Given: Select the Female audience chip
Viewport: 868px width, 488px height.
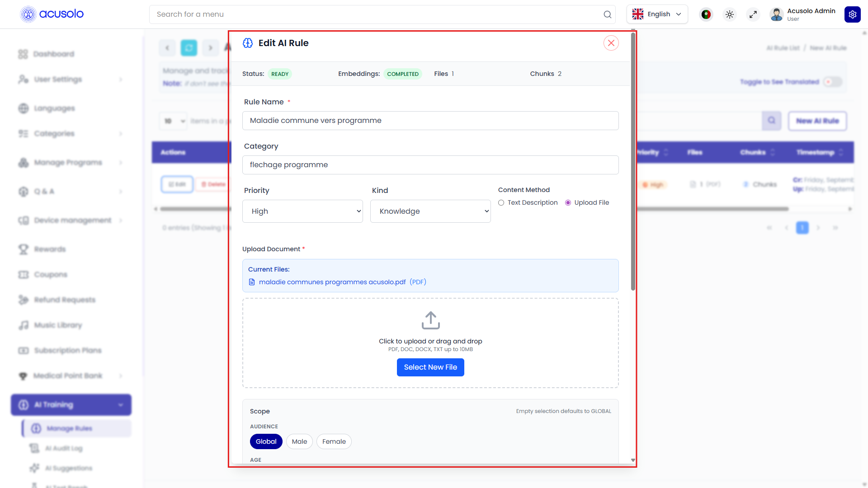Looking at the screenshot, I should click(x=334, y=441).
